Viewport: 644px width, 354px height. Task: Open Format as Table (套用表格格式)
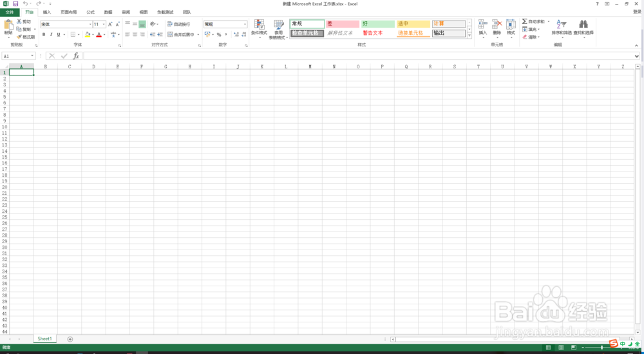coord(279,29)
